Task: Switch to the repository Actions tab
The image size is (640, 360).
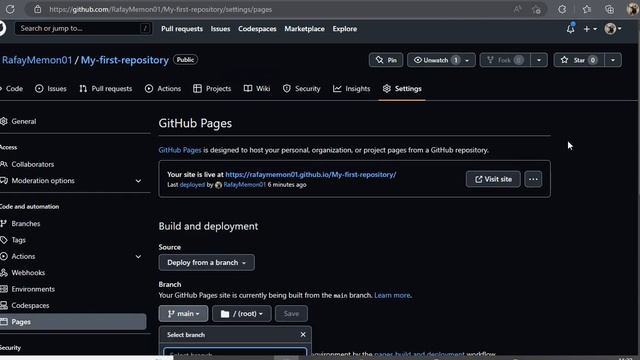Action: pos(163,89)
